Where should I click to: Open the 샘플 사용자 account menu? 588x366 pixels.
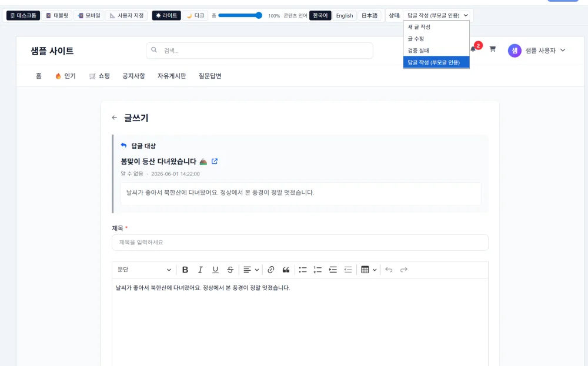537,50
